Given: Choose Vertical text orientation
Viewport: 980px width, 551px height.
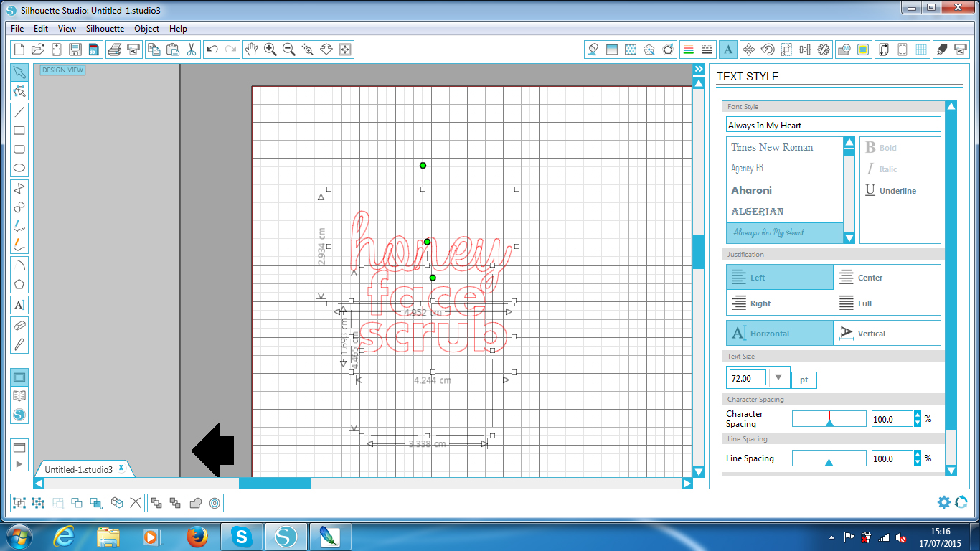Looking at the screenshot, I should tap(887, 333).
